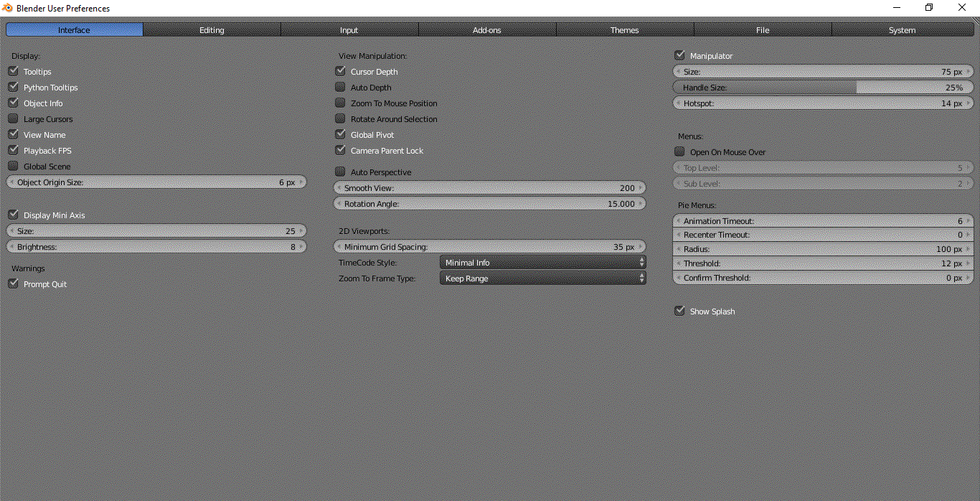Enable the Large Cursors checkbox
The height and width of the screenshot is (501, 980).
(x=13, y=118)
